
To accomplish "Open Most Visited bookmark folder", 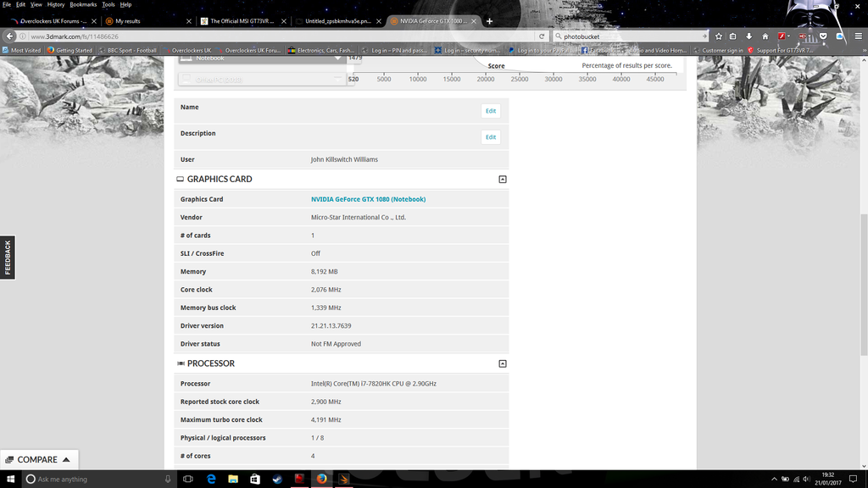I will [21, 50].
